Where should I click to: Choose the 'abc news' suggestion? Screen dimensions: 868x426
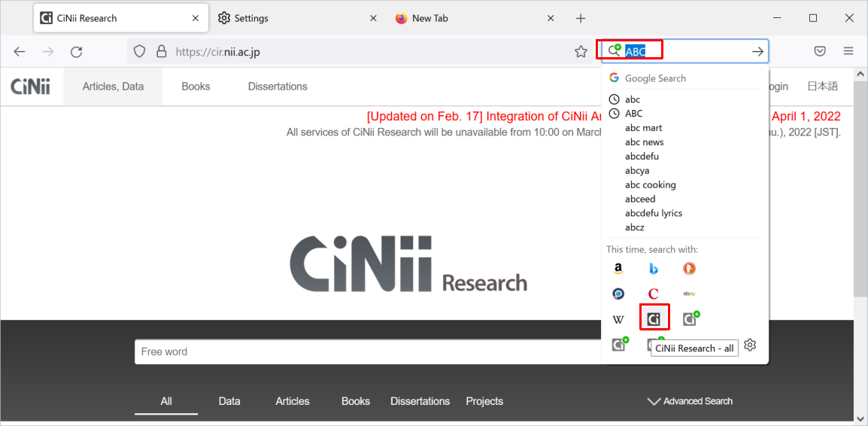pyautogui.click(x=684, y=142)
